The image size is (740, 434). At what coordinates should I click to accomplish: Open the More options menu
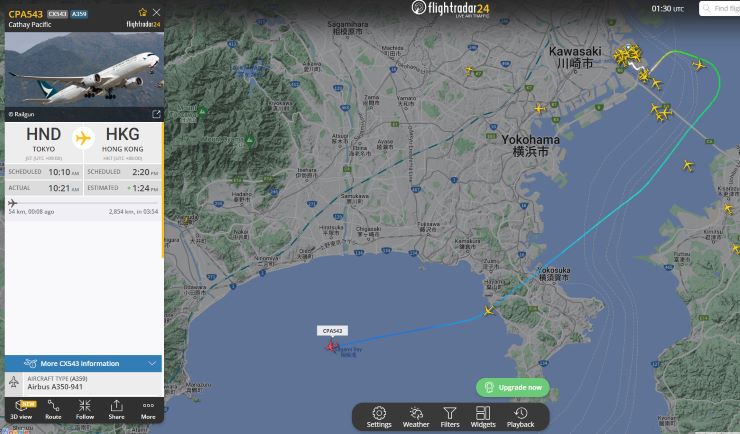pyautogui.click(x=148, y=409)
